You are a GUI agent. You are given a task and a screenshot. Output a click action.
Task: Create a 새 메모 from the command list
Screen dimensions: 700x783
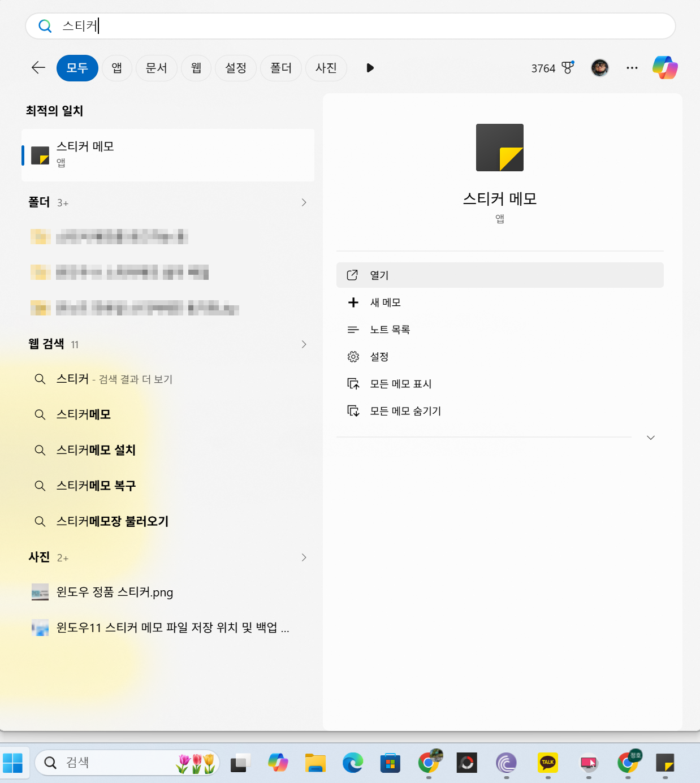coord(387,302)
